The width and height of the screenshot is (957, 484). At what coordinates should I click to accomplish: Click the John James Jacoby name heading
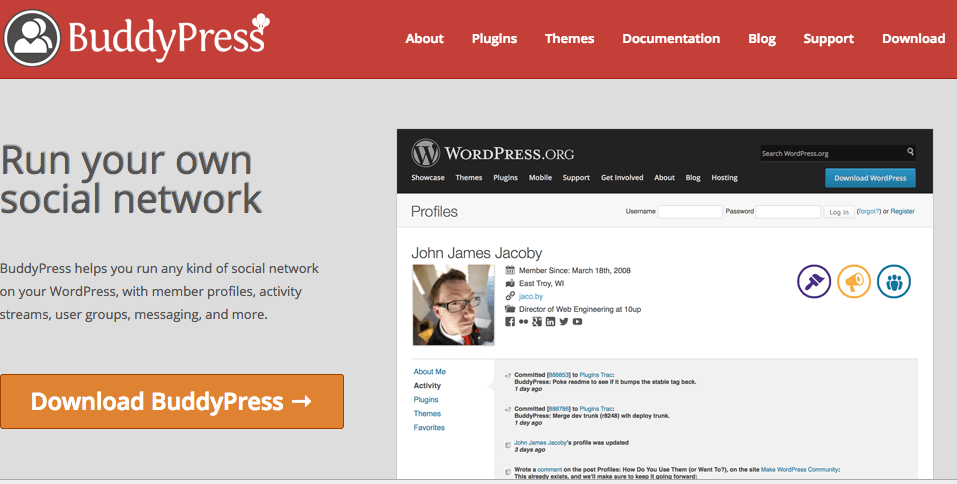coord(477,253)
